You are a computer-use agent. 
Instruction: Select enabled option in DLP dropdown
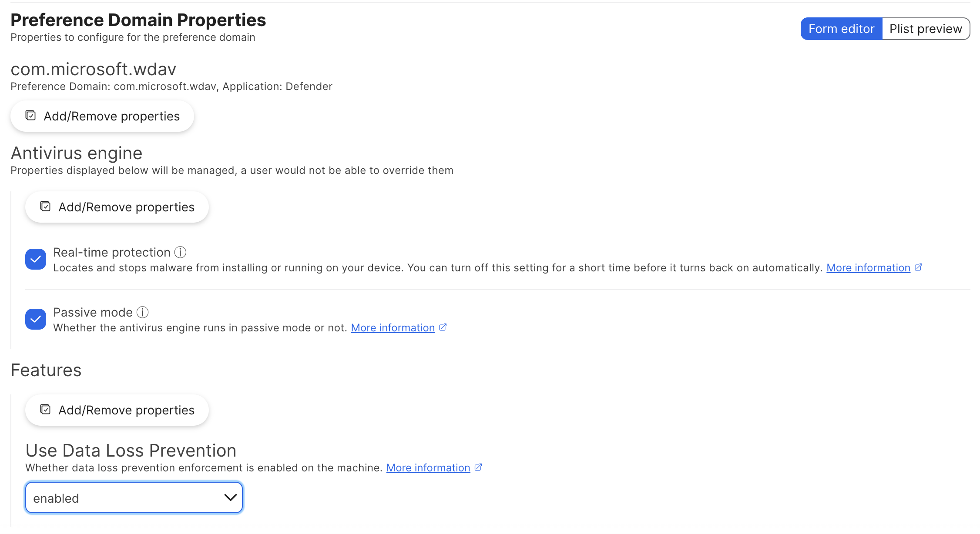[135, 497]
